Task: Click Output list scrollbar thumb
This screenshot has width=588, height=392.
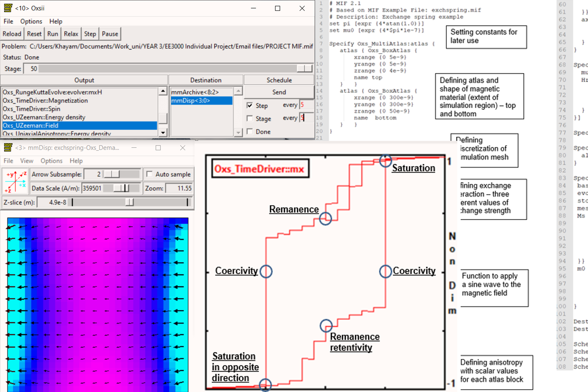Action: click(163, 118)
